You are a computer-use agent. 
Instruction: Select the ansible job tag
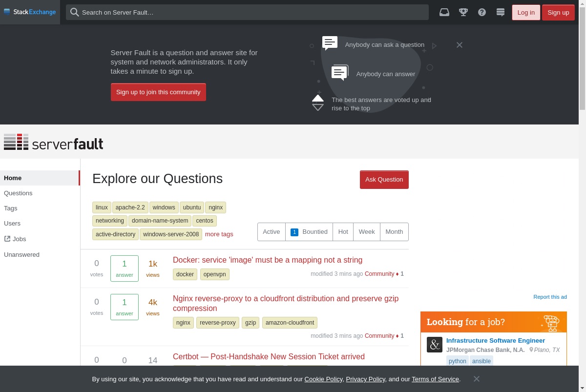tap(481, 361)
